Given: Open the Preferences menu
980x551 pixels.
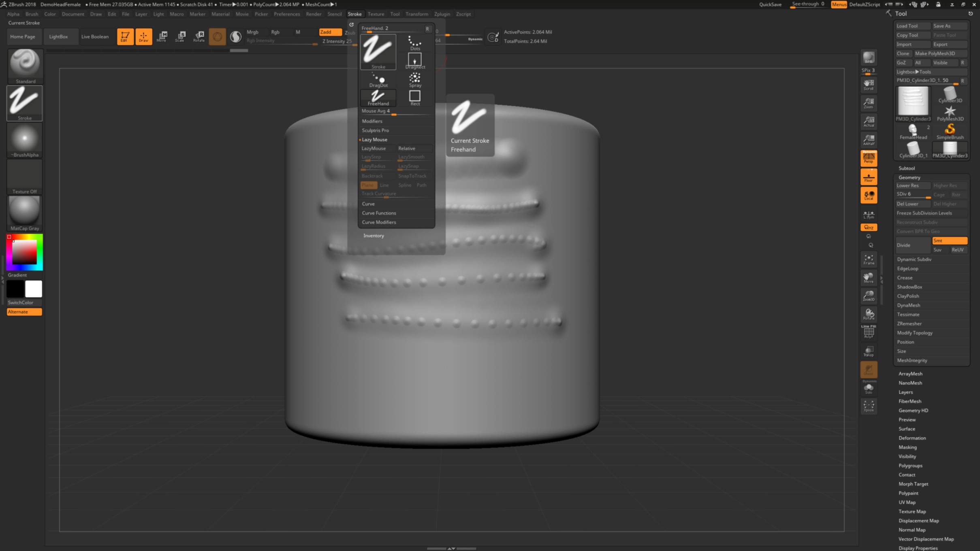Looking at the screenshot, I should click(287, 14).
